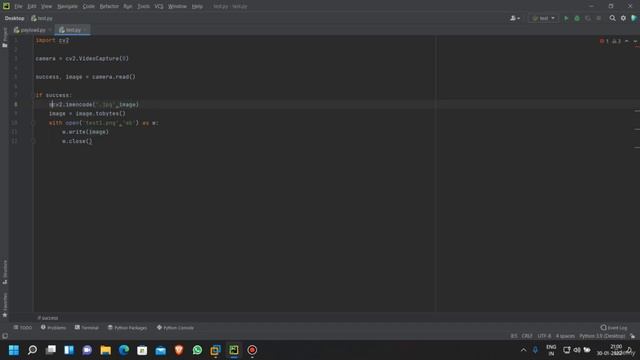Click the Run with Coverage icon
Viewport: 640px width, 360px height.
(588, 18)
